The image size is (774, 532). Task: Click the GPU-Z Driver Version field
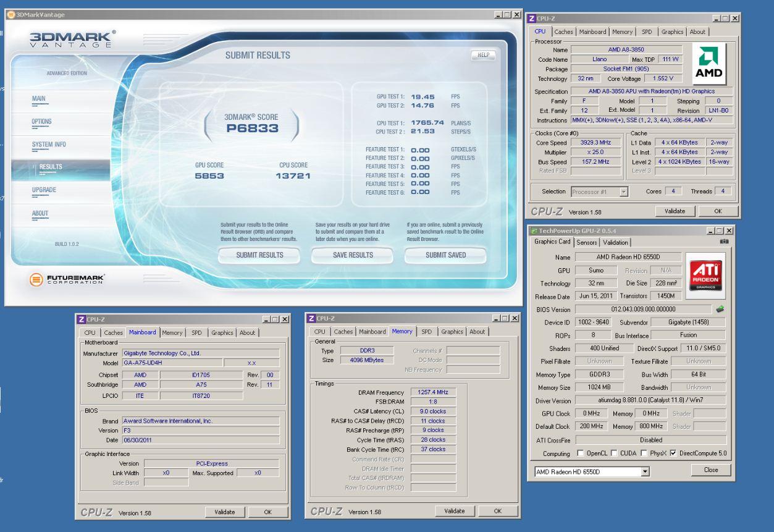click(650, 401)
